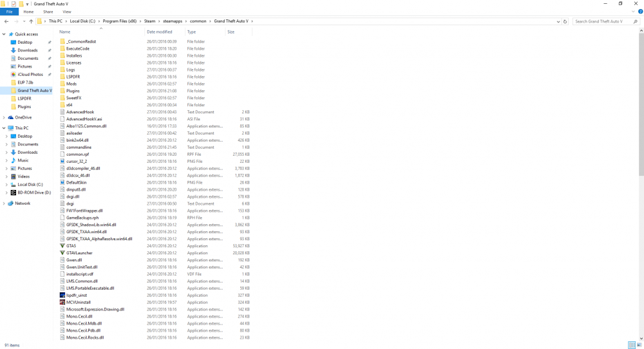Viewport: 644px width, 349px height.
Task: Select the LSPDFR folder icon in file list
Action: point(62,77)
